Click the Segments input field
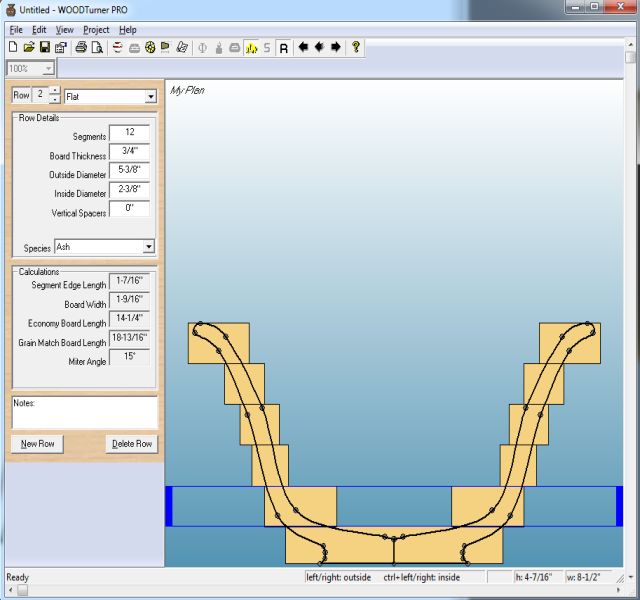The height and width of the screenshot is (600, 640). [129, 132]
